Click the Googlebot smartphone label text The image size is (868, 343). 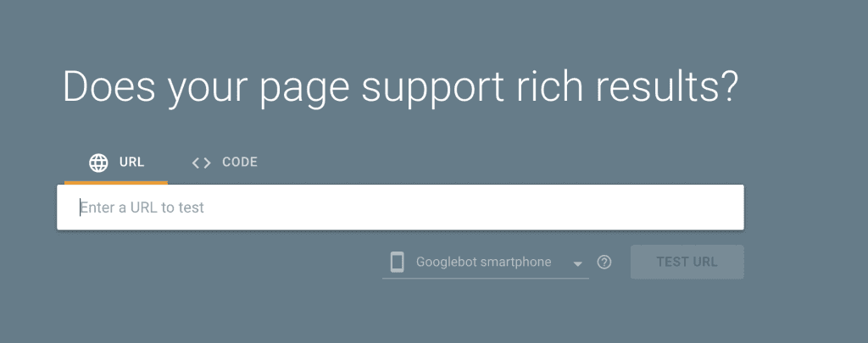[483, 262]
